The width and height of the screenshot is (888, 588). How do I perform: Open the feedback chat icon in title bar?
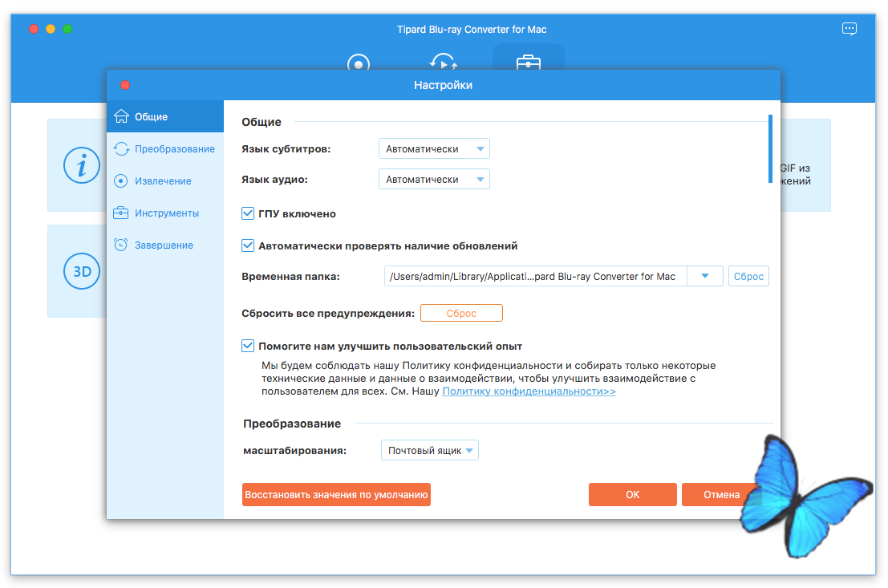coord(849,29)
